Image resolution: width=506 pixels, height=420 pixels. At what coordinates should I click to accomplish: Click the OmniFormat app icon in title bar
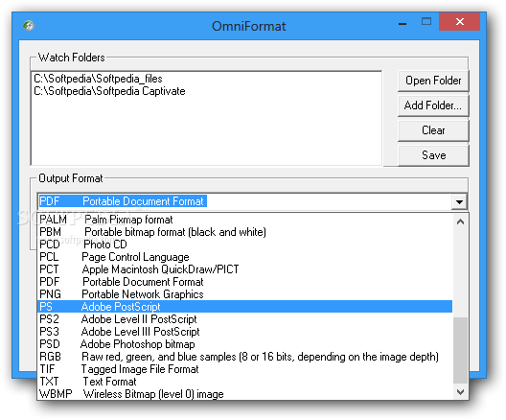(x=29, y=25)
